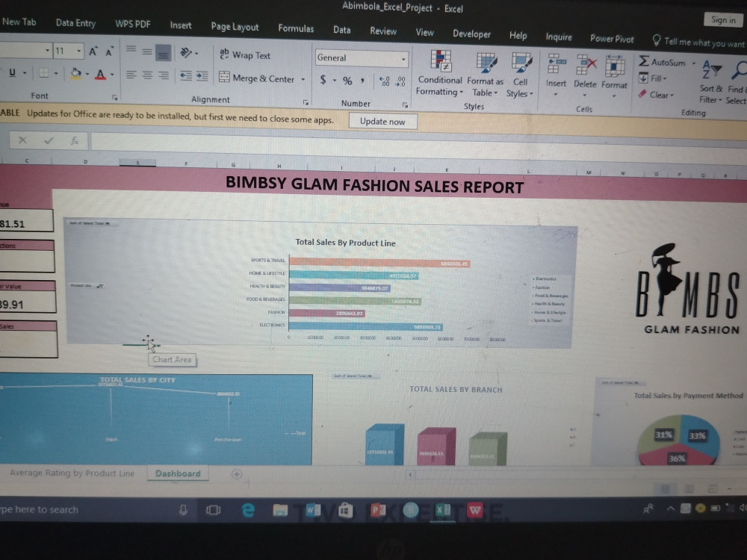Switch to the Page Layout tab
The width and height of the screenshot is (747, 560).
tap(235, 27)
